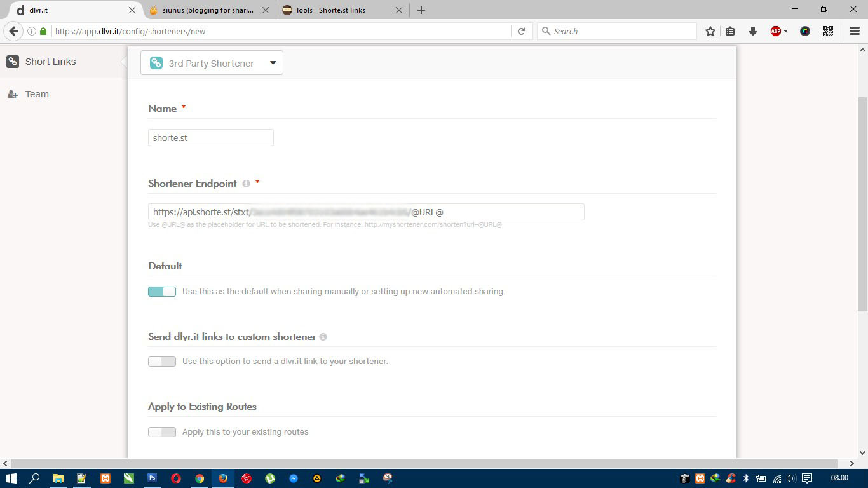Switch to the siunus blogging tab
868x488 pixels.
point(208,10)
